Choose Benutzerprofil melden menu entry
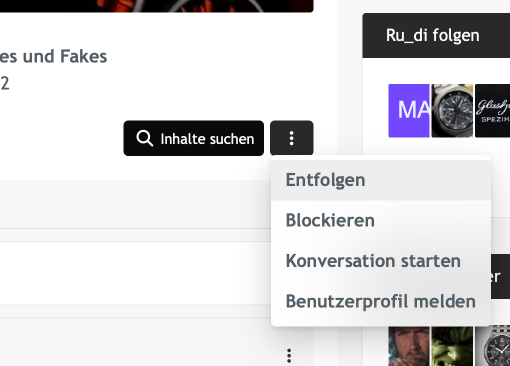510x366 pixels. [x=381, y=301]
